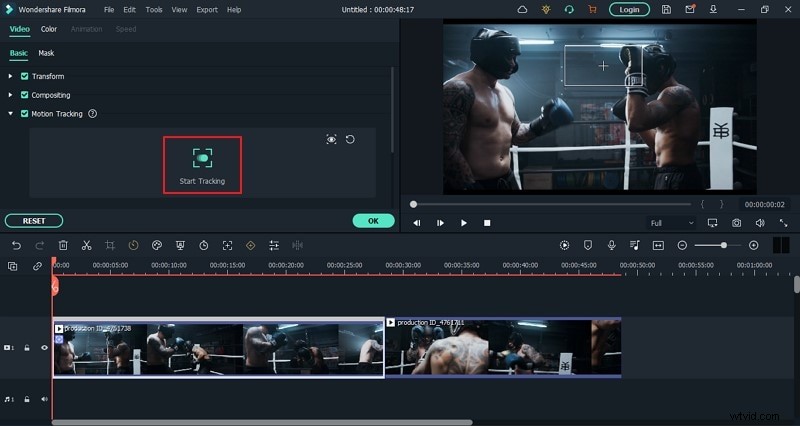The image size is (800, 426).
Task: Add a marker with shield icon
Action: pyautogui.click(x=588, y=245)
